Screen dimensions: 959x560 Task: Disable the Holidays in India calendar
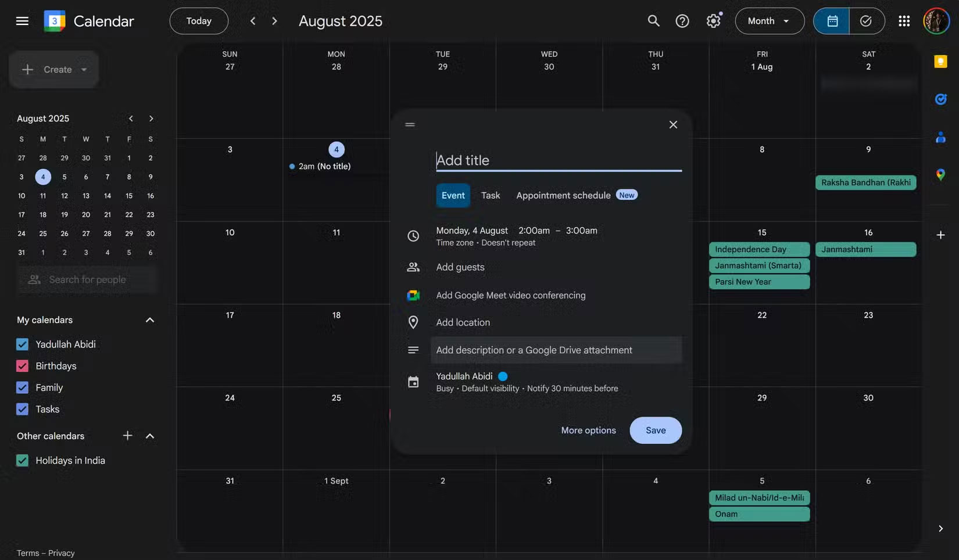click(x=22, y=460)
